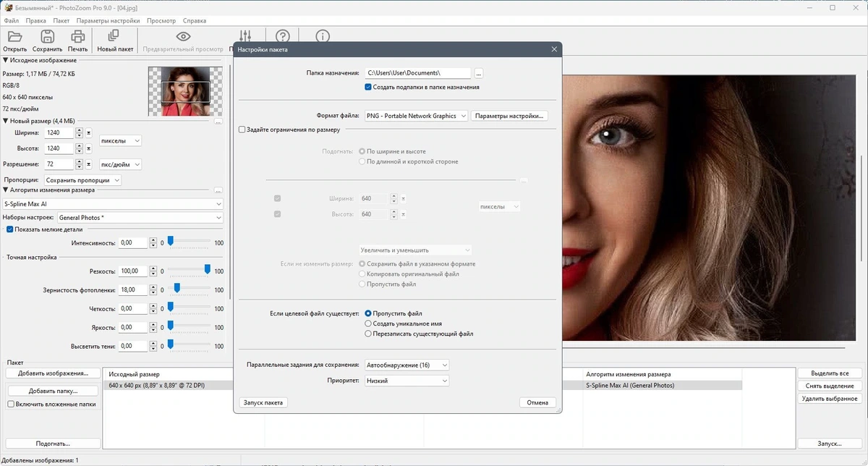Collapse the Алгоритм изменения размера section
The image size is (868, 466).
tap(6, 190)
